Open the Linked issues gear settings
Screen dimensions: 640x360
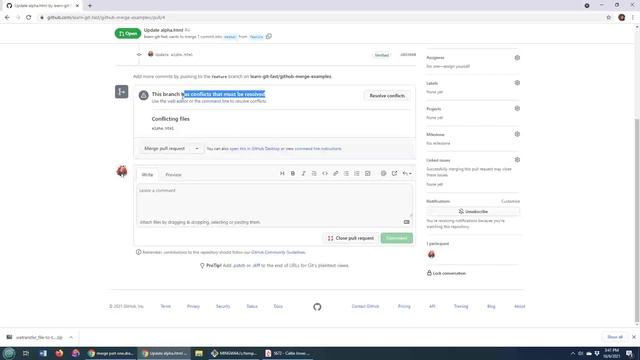pyautogui.click(x=517, y=160)
